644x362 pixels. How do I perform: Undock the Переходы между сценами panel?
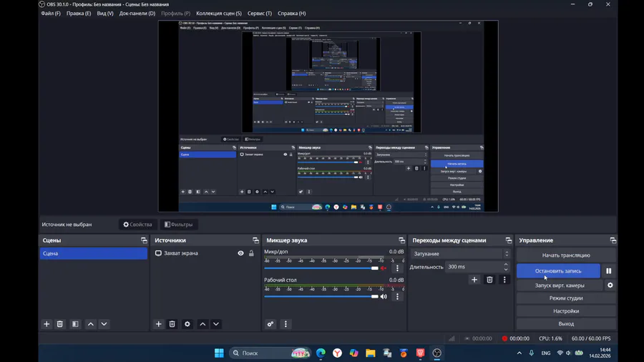[x=509, y=240]
